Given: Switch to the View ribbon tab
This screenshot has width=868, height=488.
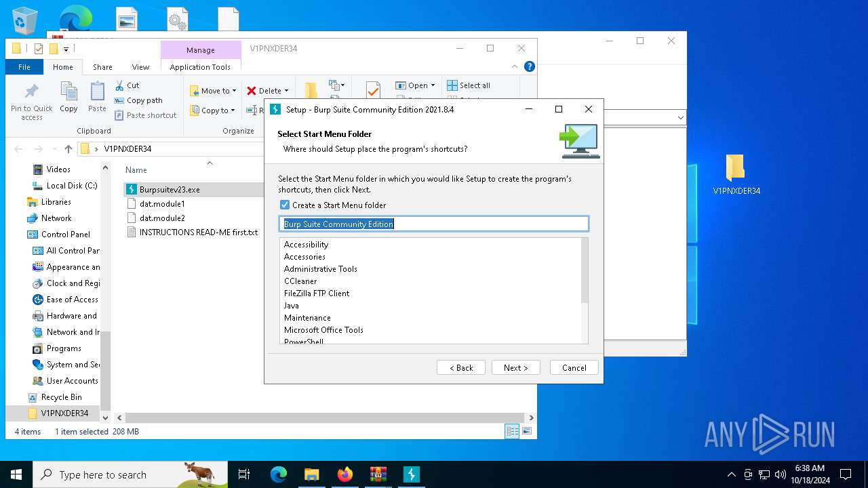Looking at the screenshot, I should tap(140, 67).
